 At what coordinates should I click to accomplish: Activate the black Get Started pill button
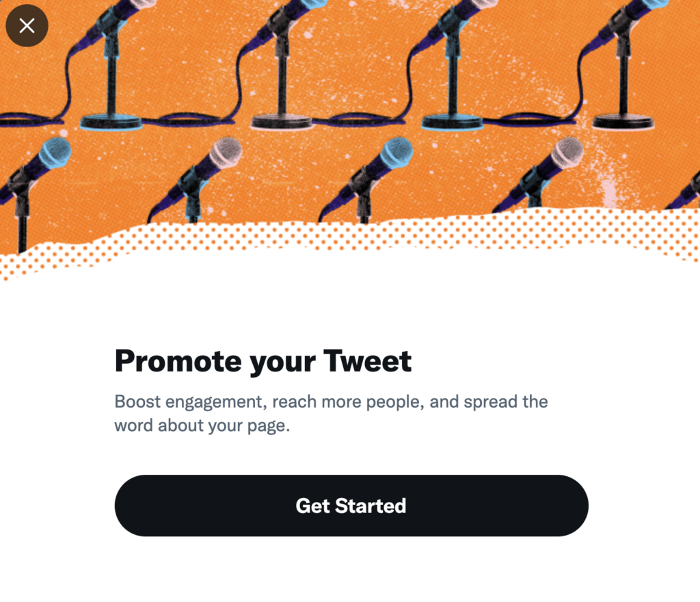[x=350, y=506]
